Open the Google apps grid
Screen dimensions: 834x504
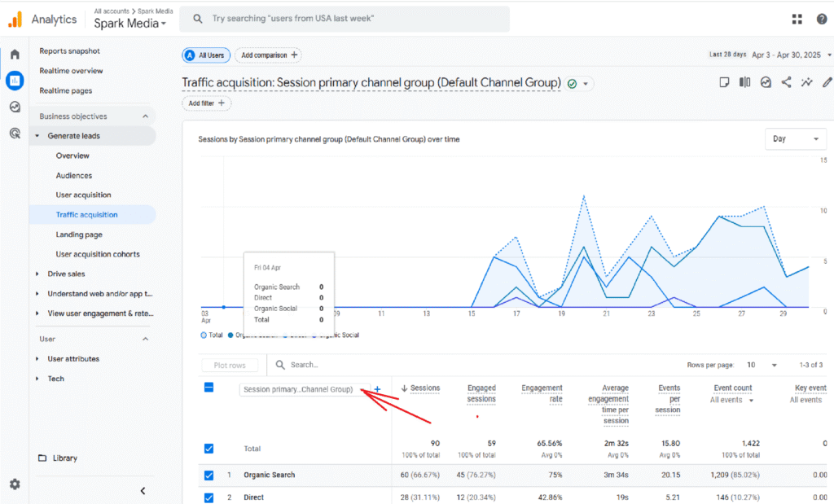(x=797, y=20)
